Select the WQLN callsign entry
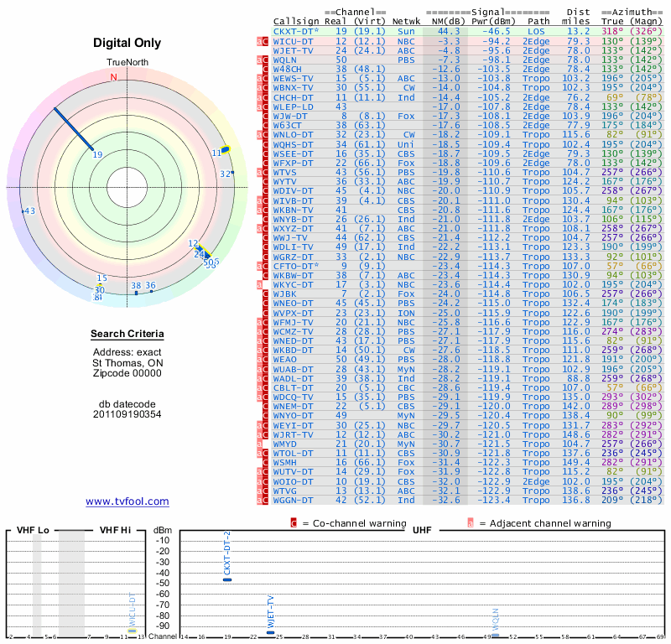The width and height of the screenshot is (671, 644). 285,60
